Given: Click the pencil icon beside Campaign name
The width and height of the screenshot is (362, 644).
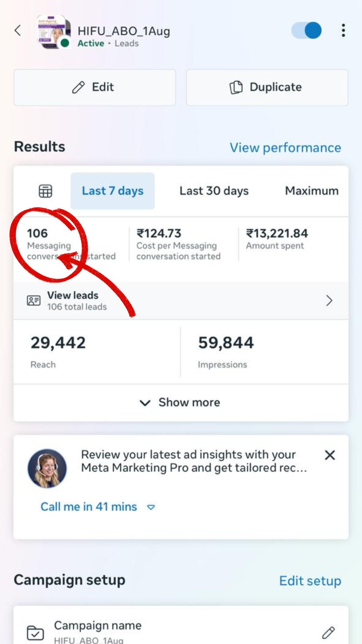Looking at the screenshot, I should click(x=328, y=633).
